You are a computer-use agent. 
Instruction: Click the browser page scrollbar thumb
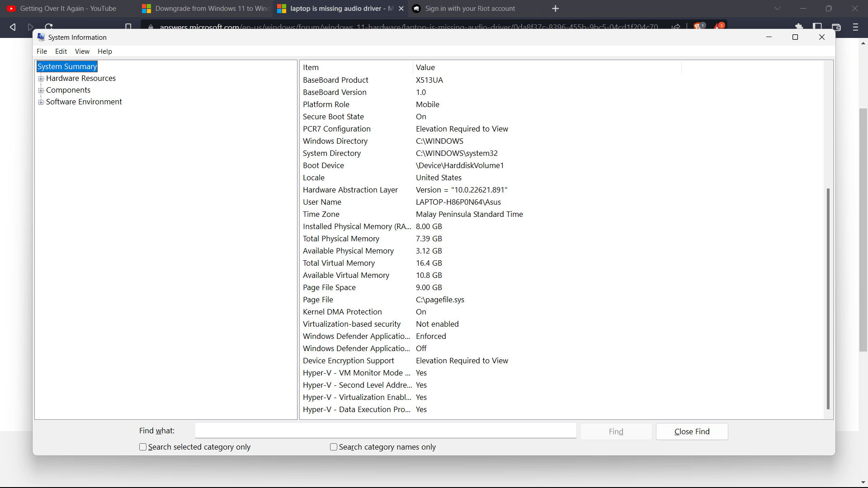[863, 230]
